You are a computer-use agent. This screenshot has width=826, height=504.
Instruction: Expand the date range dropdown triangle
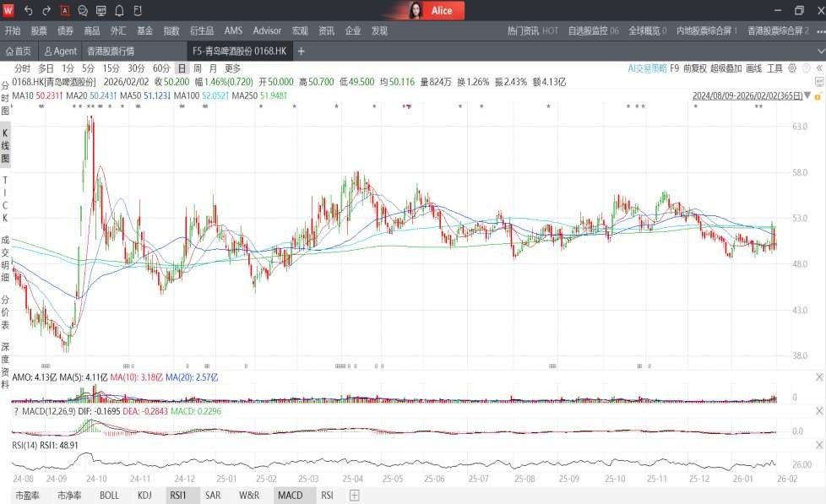click(808, 95)
